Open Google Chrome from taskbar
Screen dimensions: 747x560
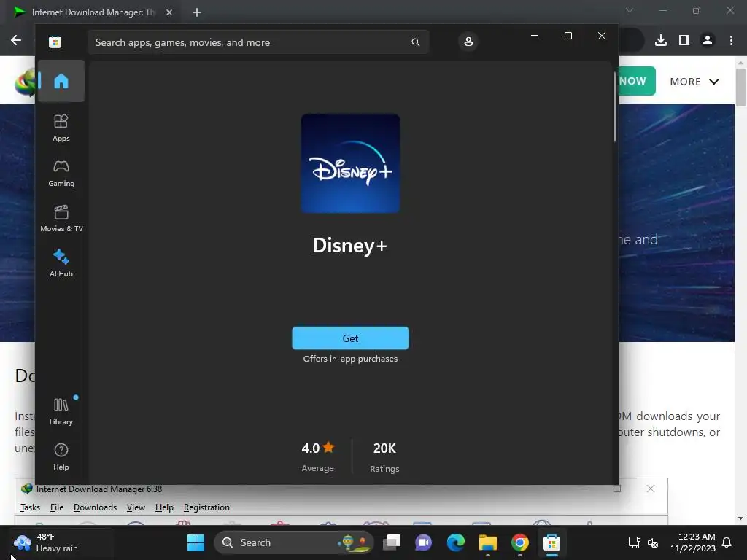coord(519,542)
